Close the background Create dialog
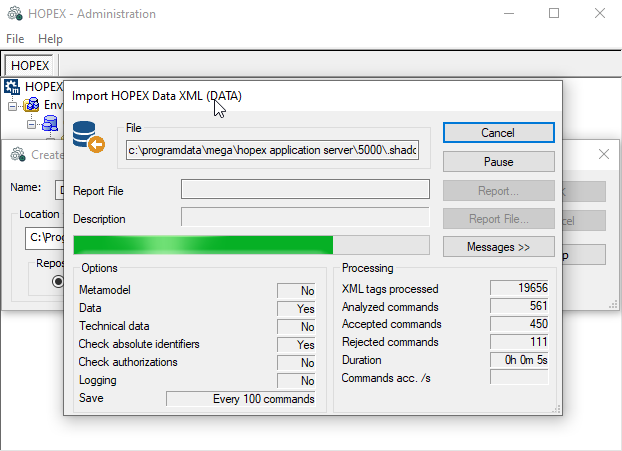The height and width of the screenshot is (451, 622). pyautogui.click(x=603, y=154)
